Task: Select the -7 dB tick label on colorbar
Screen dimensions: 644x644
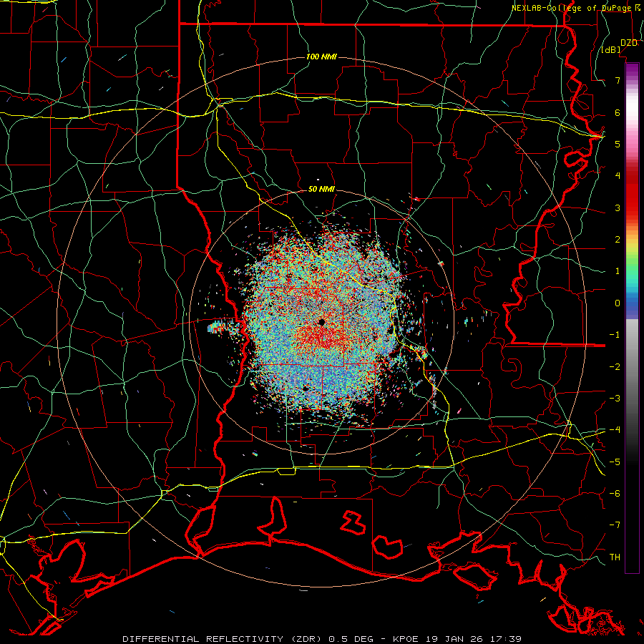Action: pos(615,525)
